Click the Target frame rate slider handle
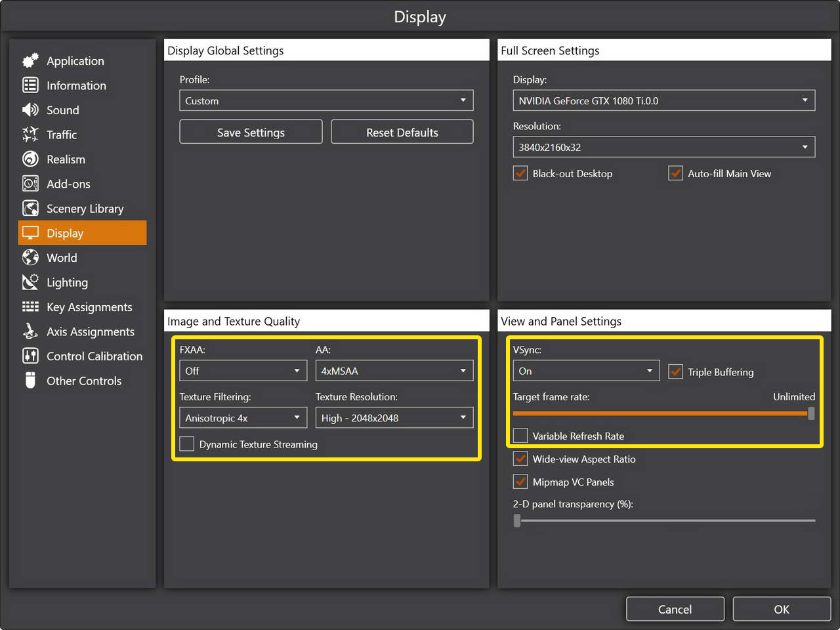Image resolution: width=840 pixels, height=630 pixels. click(x=811, y=413)
